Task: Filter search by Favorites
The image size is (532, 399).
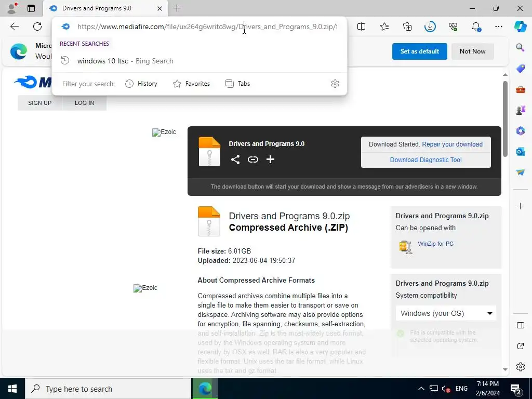Action: pos(191,84)
